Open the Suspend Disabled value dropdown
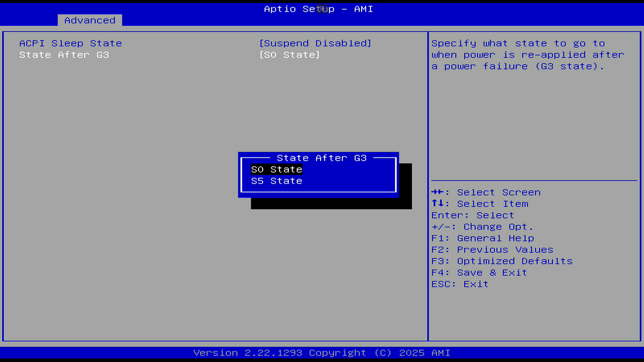The width and height of the screenshot is (644, 362). tap(315, 44)
